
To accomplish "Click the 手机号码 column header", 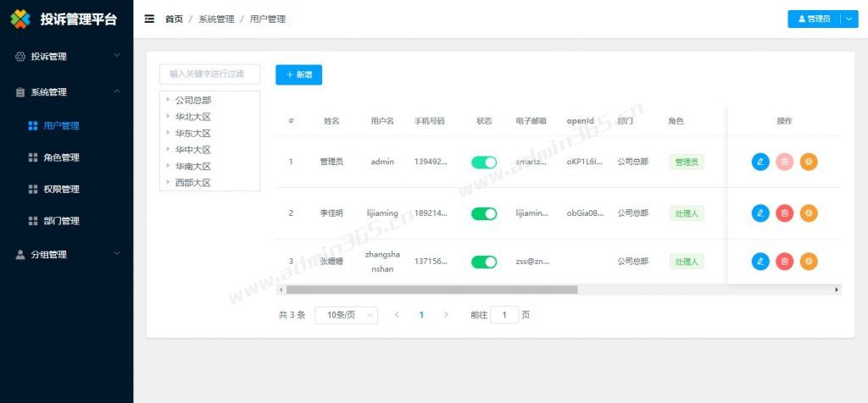I will point(430,121).
